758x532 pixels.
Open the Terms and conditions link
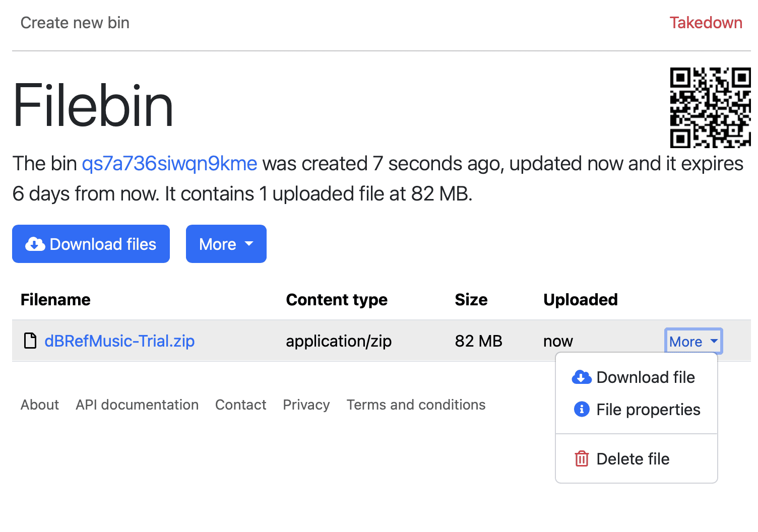point(416,405)
